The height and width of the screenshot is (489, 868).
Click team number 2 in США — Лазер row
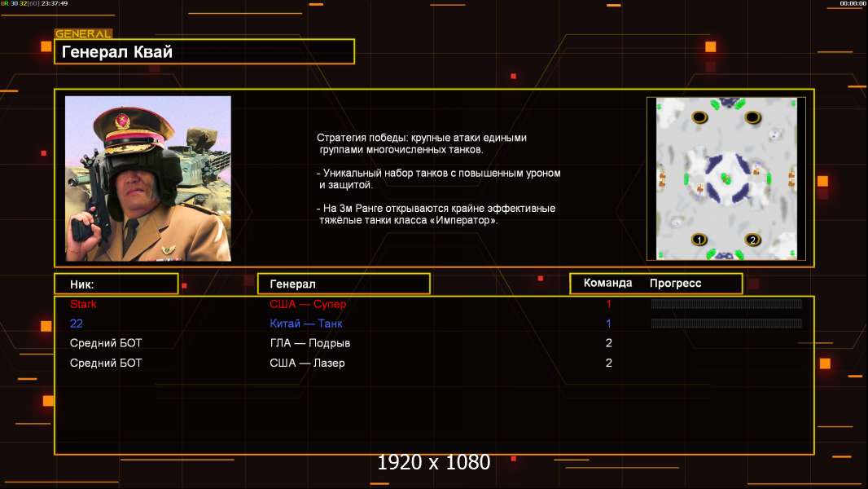click(609, 363)
